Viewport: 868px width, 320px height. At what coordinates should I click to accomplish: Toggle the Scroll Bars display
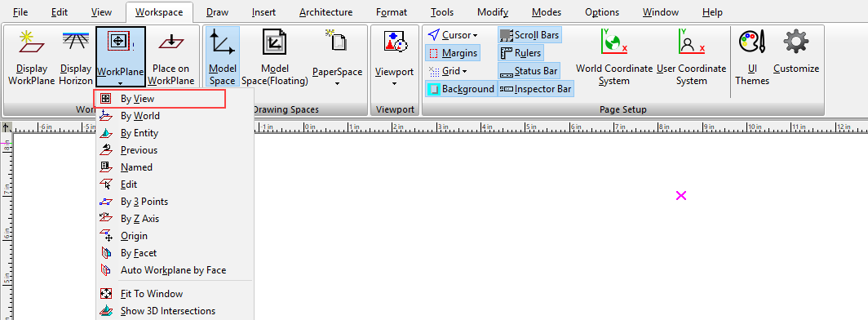tap(529, 35)
